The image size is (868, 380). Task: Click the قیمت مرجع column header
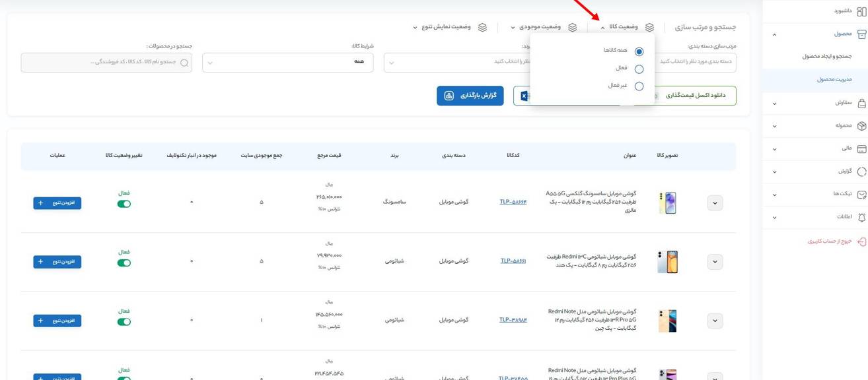pos(330,156)
